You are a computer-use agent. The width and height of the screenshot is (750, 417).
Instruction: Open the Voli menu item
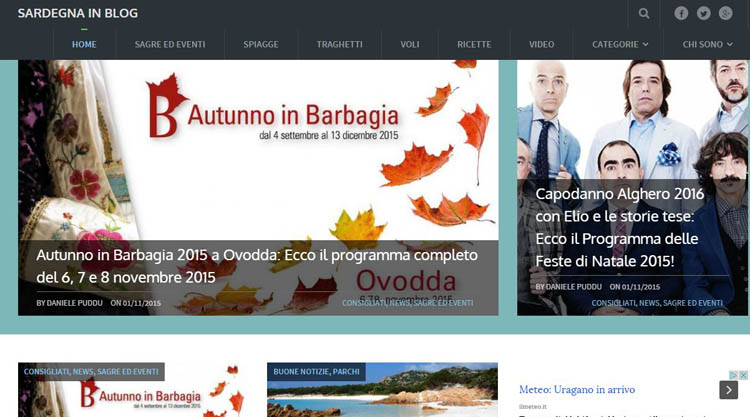pyautogui.click(x=410, y=44)
